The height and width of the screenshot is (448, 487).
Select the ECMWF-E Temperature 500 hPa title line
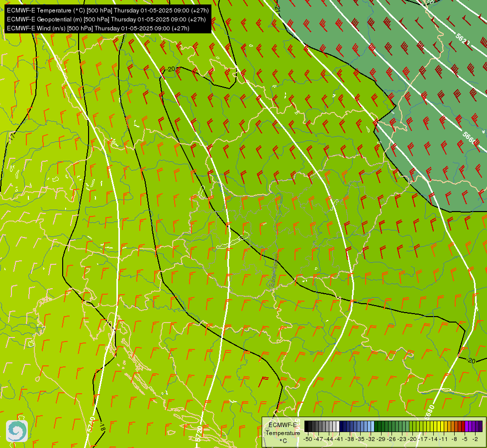pyautogui.click(x=108, y=10)
